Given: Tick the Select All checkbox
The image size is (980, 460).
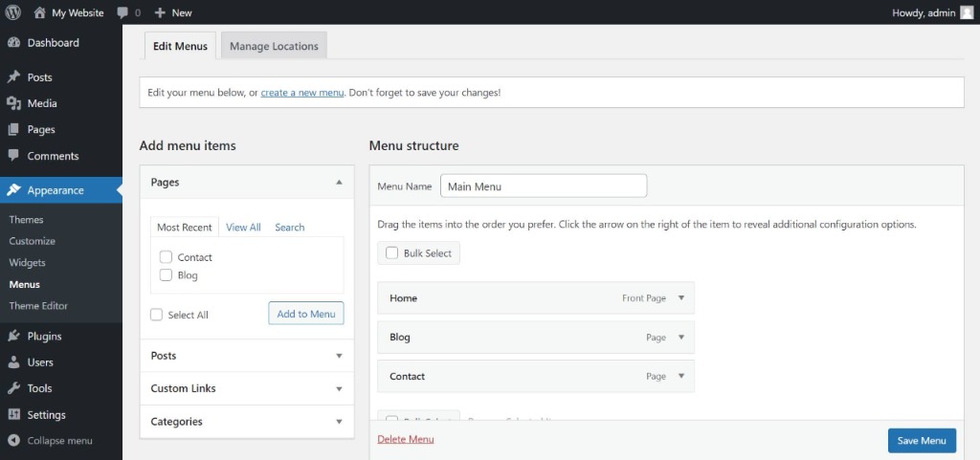Looking at the screenshot, I should point(156,315).
